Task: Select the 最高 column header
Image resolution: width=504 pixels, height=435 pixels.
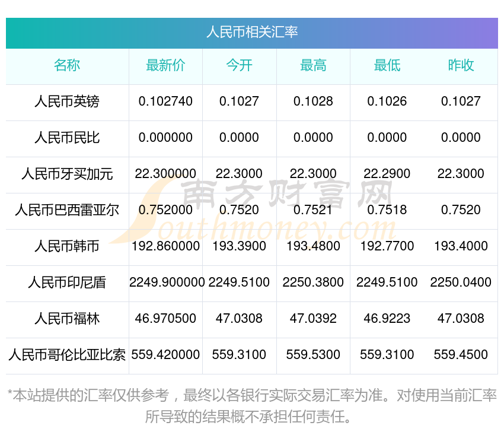Action: pyautogui.click(x=313, y=65)
